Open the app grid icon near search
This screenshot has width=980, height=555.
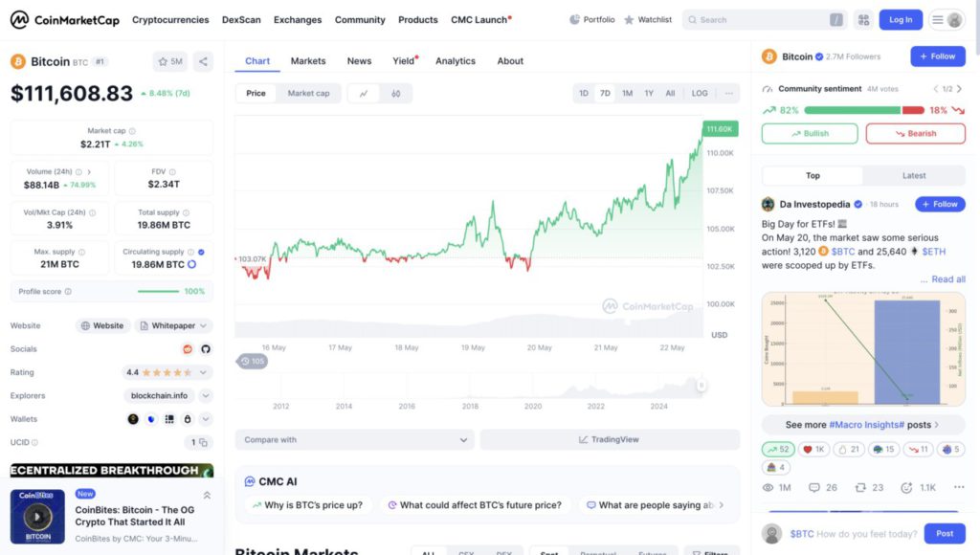pos(864,20)
